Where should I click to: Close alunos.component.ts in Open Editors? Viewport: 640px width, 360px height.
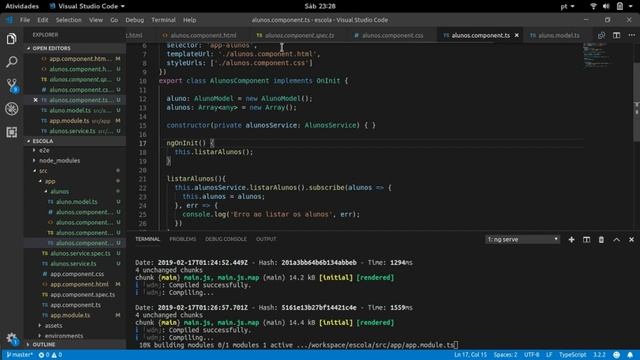pos(36,100)
